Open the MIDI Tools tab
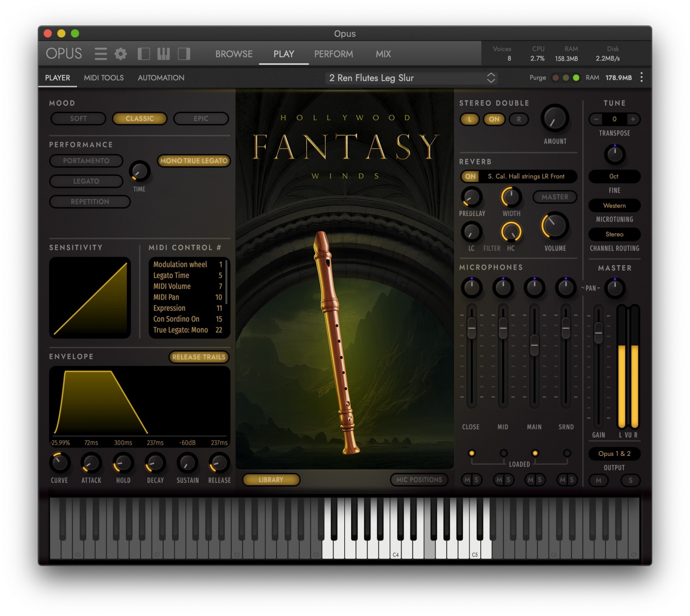Viewport: 690px width, 616px height. point(104,78)
